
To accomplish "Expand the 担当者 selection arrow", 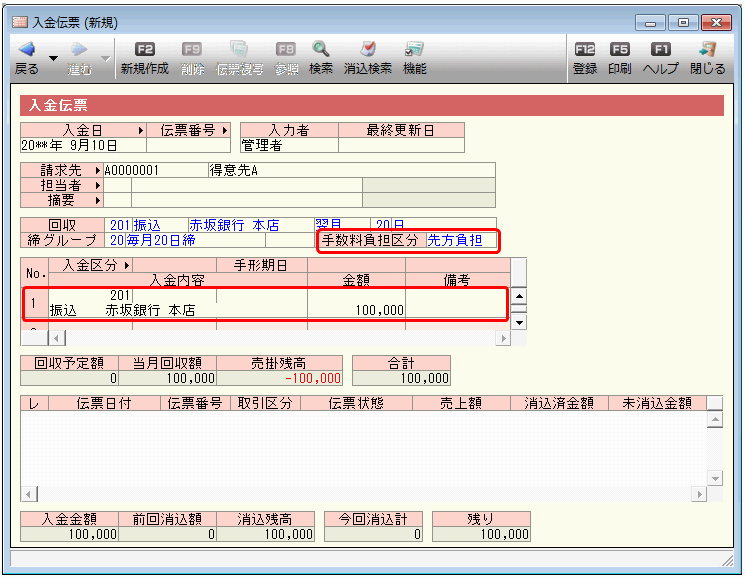I will (98, 185).
